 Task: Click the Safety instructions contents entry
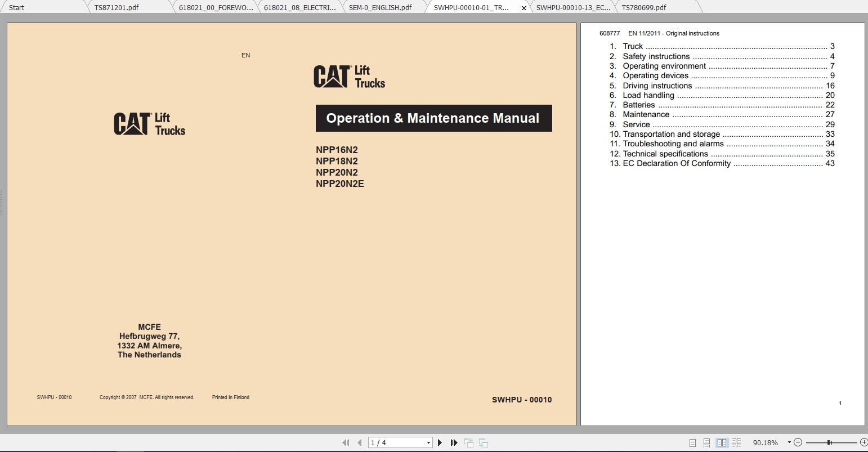tap(656, 56)
